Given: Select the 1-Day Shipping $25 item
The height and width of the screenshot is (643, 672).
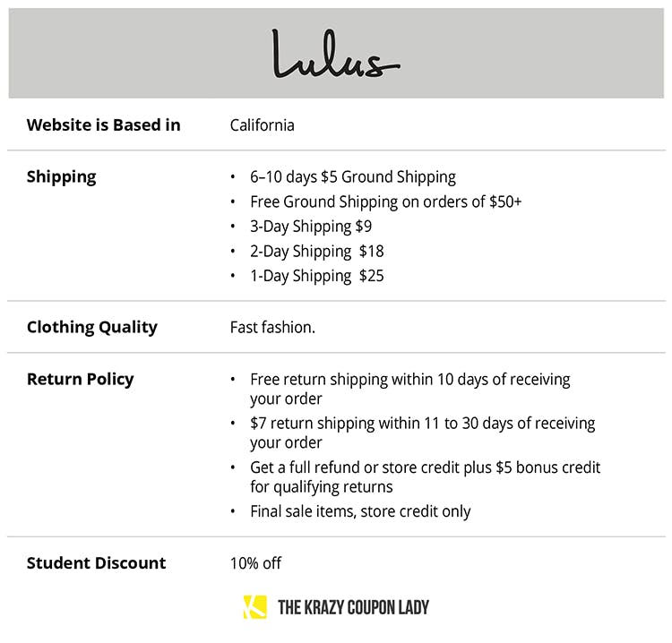Looking at the screenshot, I should [316, 275].
